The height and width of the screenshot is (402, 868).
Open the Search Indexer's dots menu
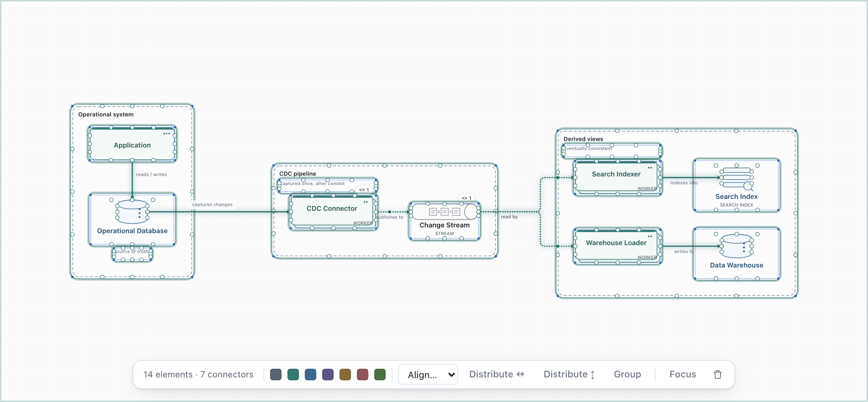(x=650, y=168)
